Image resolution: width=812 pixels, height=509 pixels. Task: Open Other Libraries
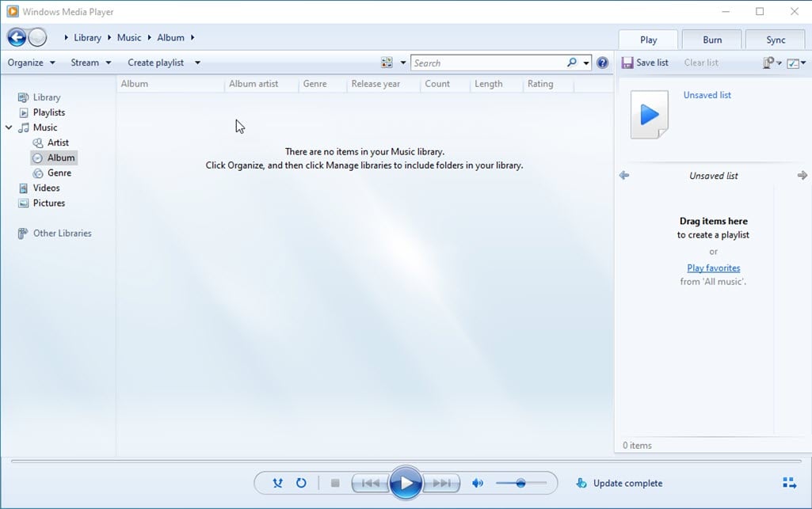pos(62,234)
